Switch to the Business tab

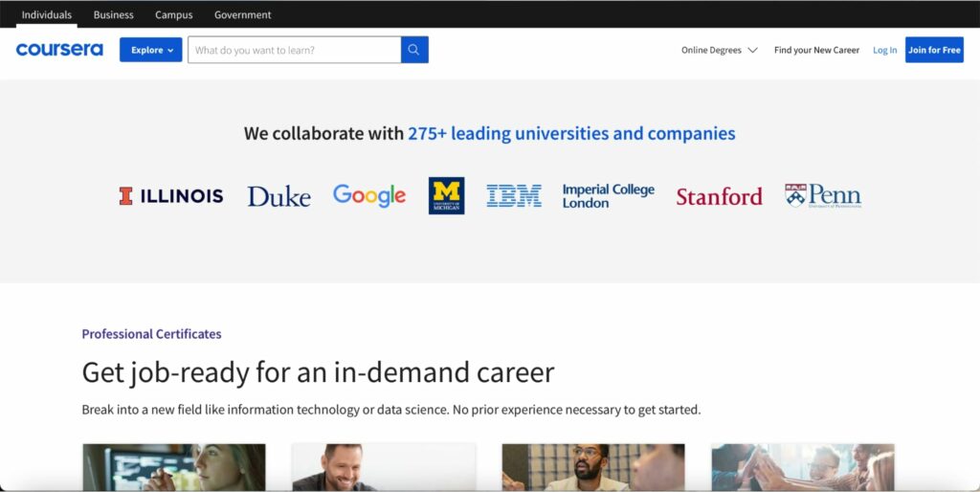click(x=114, y=14)
